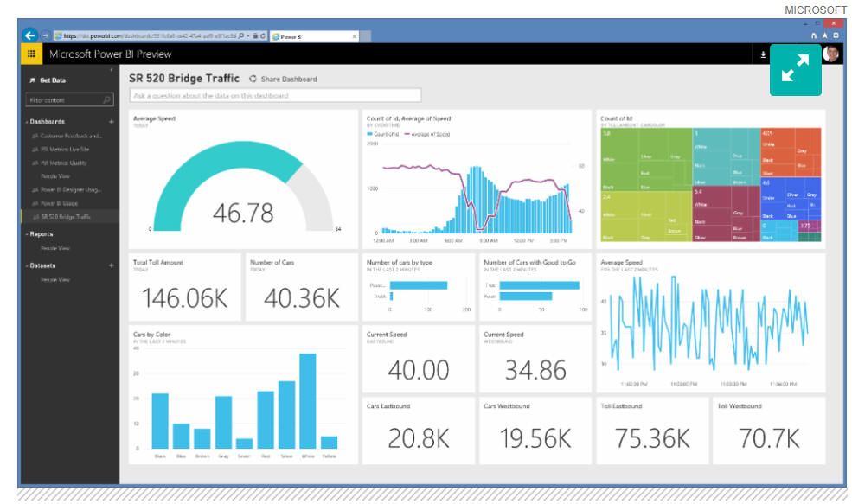Click Average of Speed legend entry
The width and height of the screenshot is (852, 504).
click(427, 134)
